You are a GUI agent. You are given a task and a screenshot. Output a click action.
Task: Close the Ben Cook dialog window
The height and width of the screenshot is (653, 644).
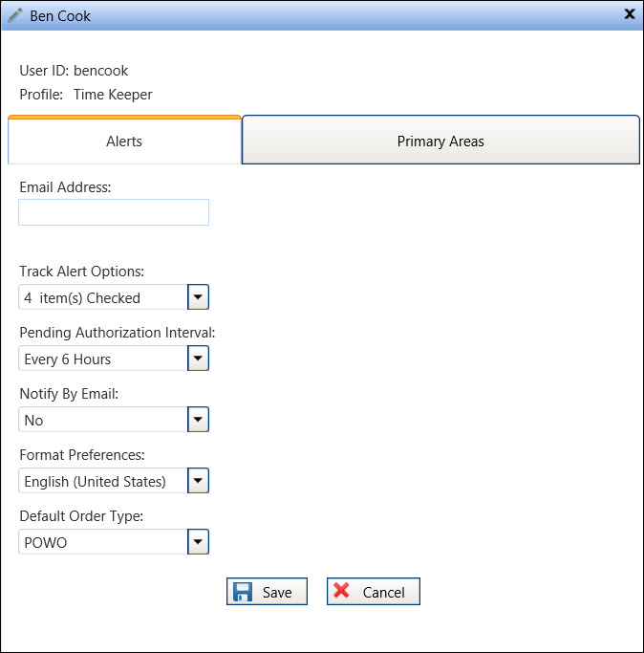630,13
